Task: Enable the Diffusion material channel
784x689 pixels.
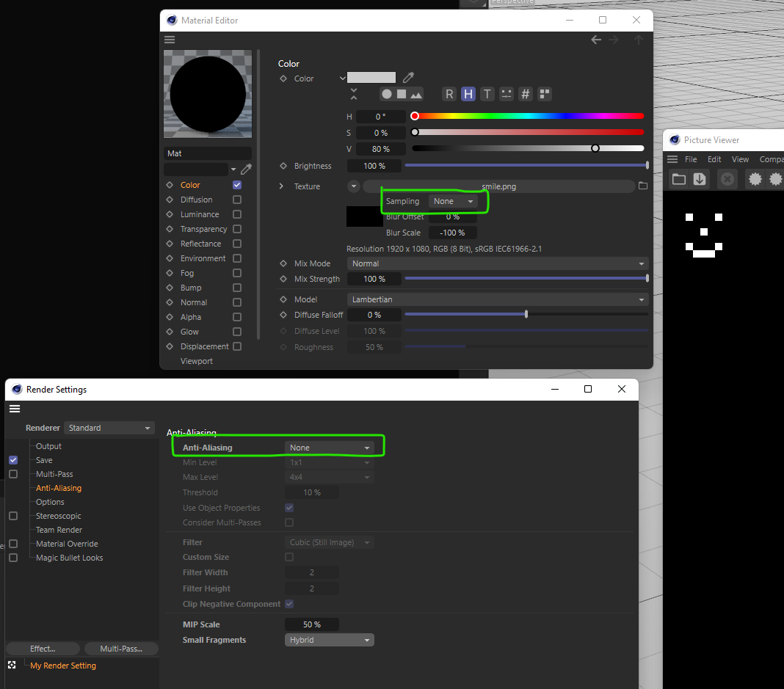Action: click(x=237, y=200)
